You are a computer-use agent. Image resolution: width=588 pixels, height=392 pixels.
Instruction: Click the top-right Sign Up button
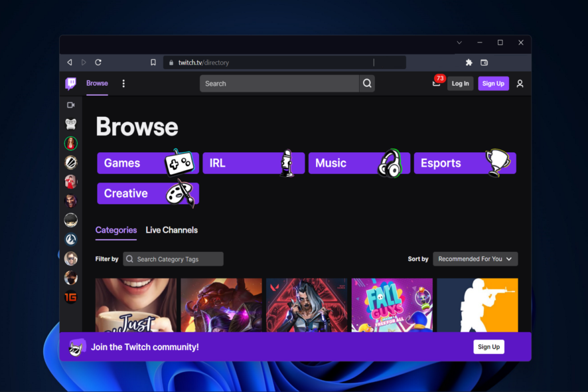[x=493, y=83]
